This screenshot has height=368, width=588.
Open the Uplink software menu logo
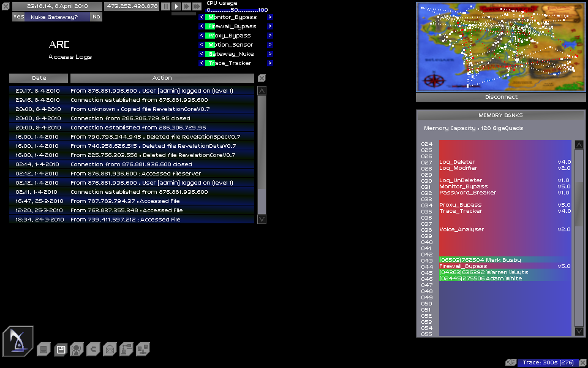point(17,341)
